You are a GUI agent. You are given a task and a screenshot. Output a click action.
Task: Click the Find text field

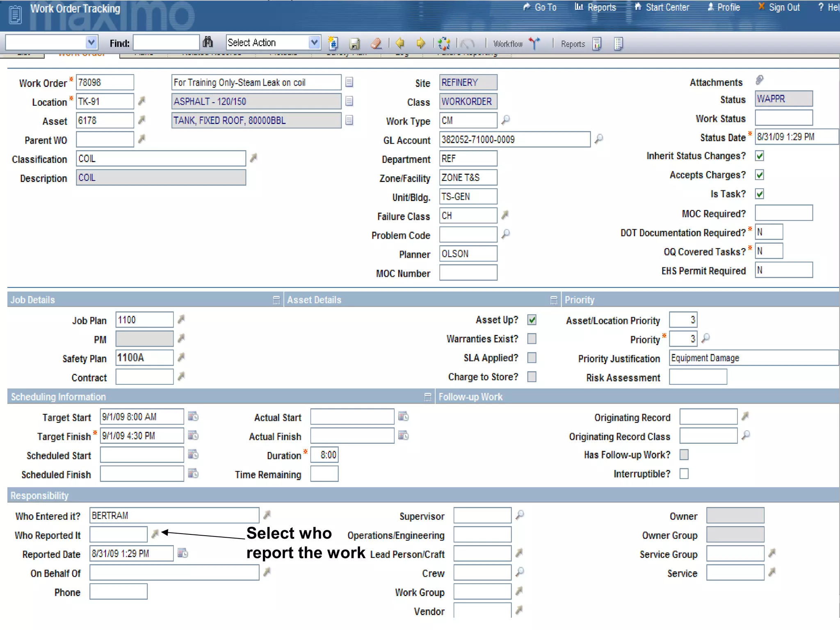point(166,43)
